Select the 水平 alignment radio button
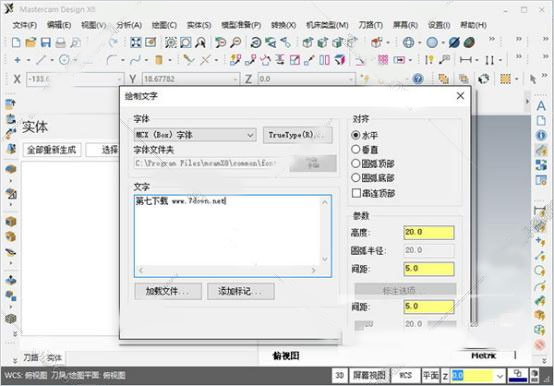Viewport: 554px width, 386px height. (356, 135)
